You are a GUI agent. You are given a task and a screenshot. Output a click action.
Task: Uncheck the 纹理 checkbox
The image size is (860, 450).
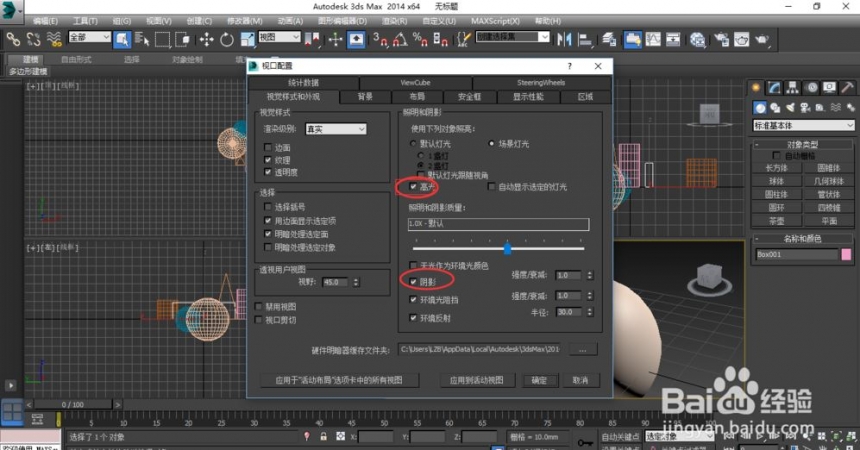[268, 160]
